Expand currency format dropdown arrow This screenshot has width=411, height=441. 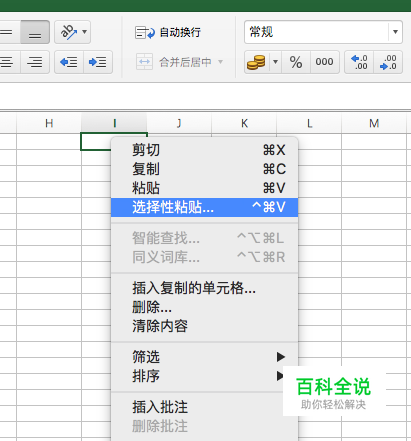click(275, 62)
